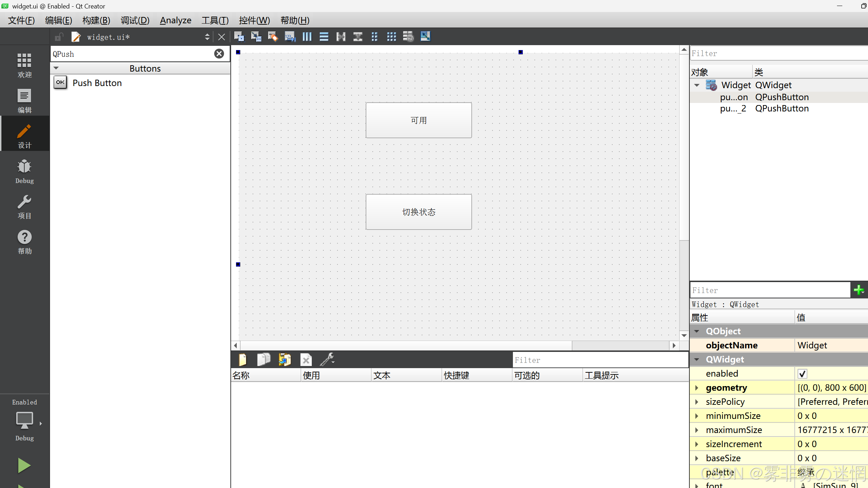Click the Adjust Size toolbar icon
This screenshot has width=868, height=488.
click(x=425, y=37)
